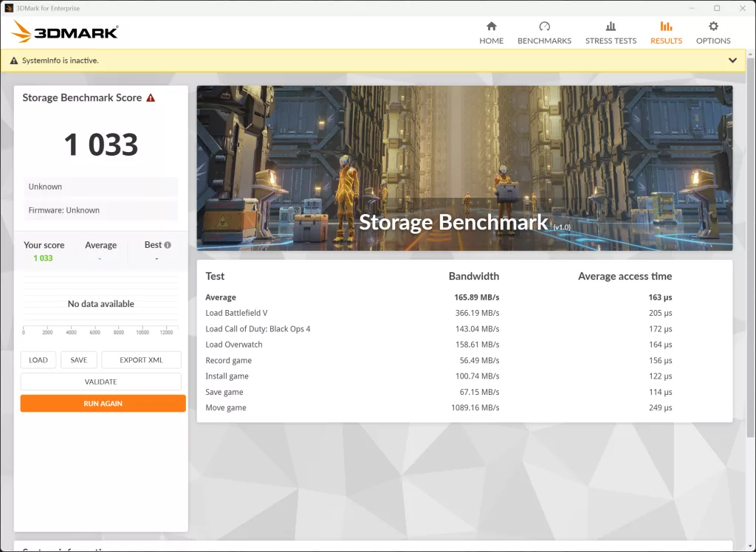Image resolution: width=756 pixels, height=552 pixels.
Task: Click the Stress Tests bar chart icon
Action: tap(611, 27)
